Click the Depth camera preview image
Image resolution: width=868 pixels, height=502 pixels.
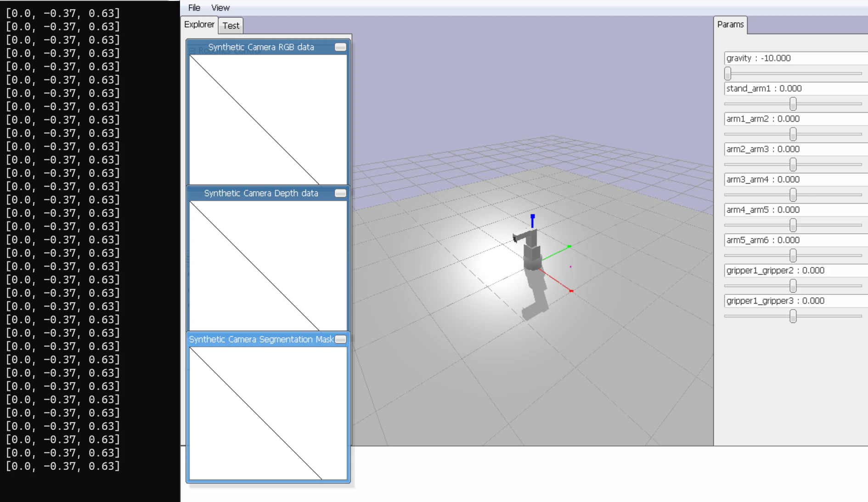pos(268,265)
